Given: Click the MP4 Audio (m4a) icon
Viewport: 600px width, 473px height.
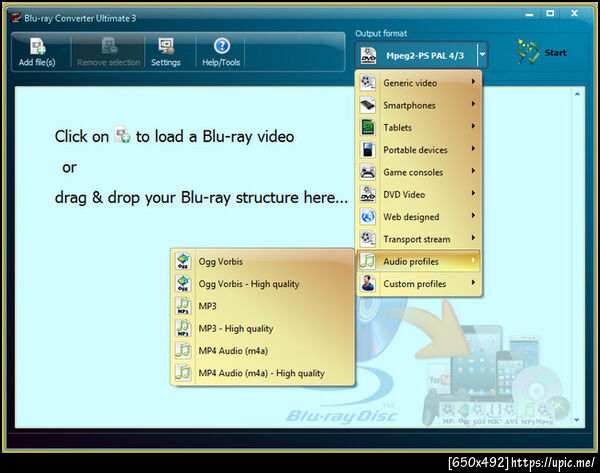Looking at the screenshot, I should [x=183, y=351].
